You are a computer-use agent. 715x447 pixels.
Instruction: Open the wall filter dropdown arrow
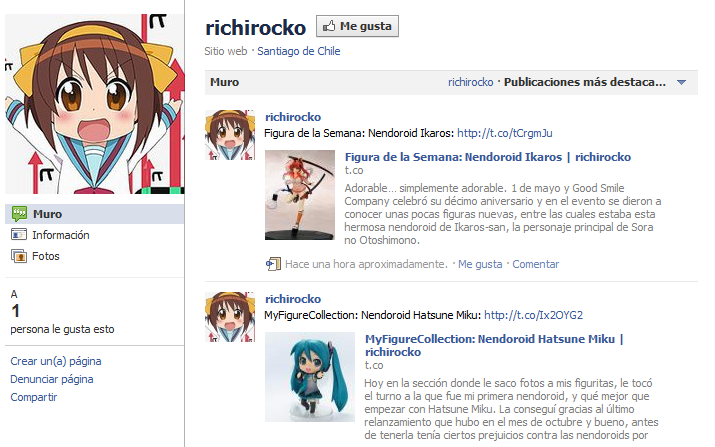coord(681,83)
